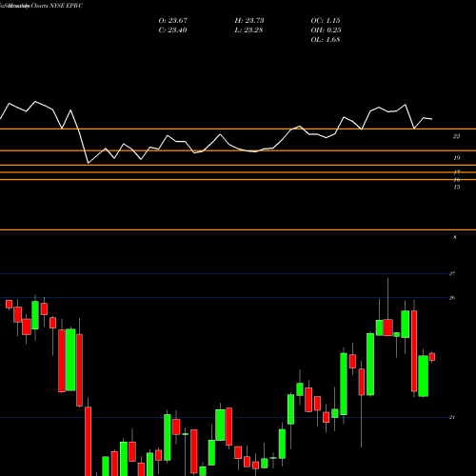476x476 pixels.
Task: Click the low value 'L: 23.28'
Action: pyautogui.click(x=248, y=30)
